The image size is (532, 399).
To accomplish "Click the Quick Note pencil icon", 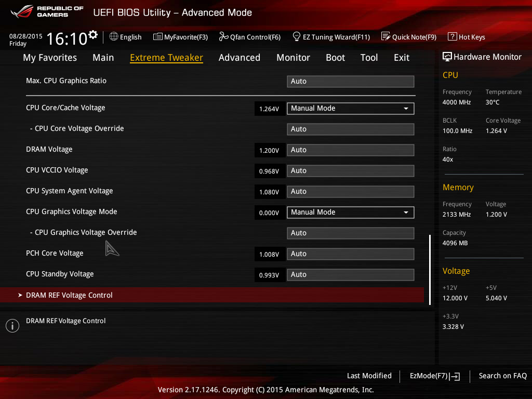I will point(385,36).
